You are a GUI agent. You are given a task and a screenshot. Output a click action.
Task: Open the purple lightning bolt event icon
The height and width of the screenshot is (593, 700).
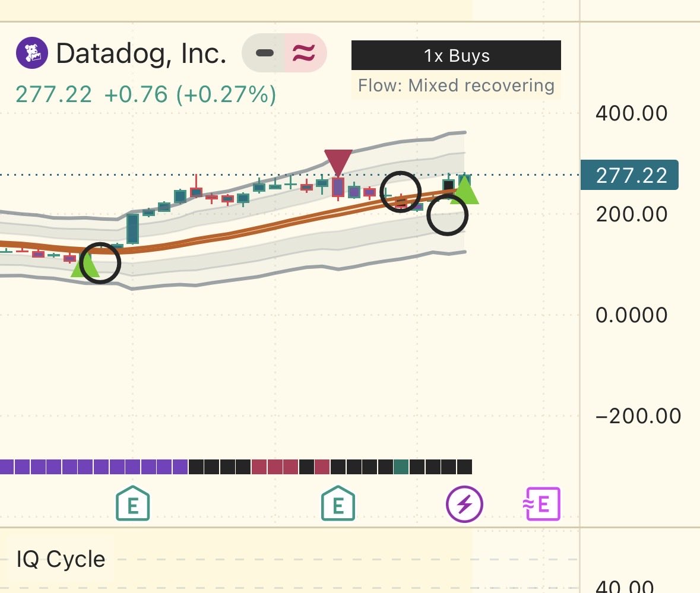click(x=464, y=504)
